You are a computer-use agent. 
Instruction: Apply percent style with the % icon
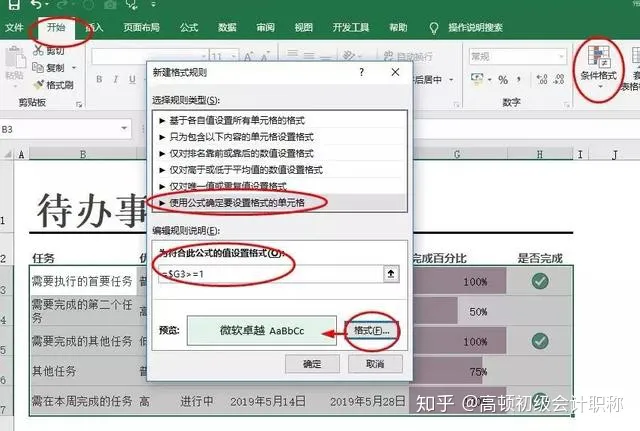point(503,80)
